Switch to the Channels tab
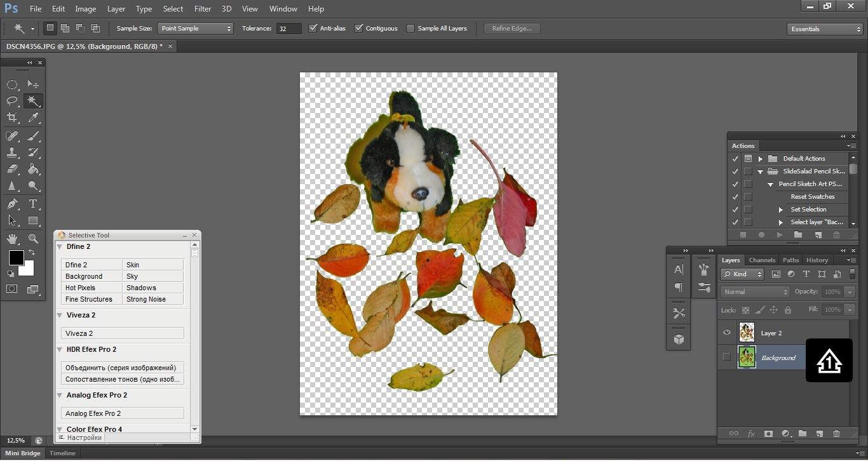This screenshot has width=868, height=461. pyautogui.click(x=762, y=260)
